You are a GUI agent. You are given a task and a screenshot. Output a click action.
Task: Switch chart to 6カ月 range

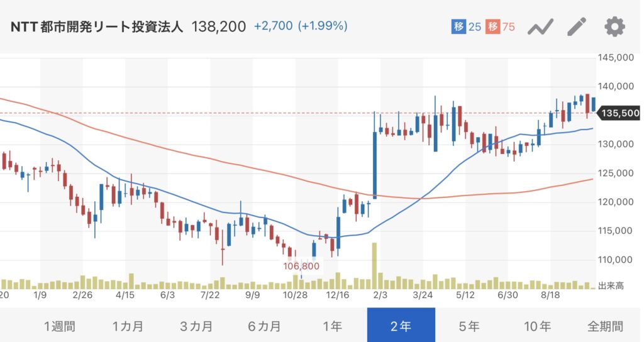(x=264, y=326)
